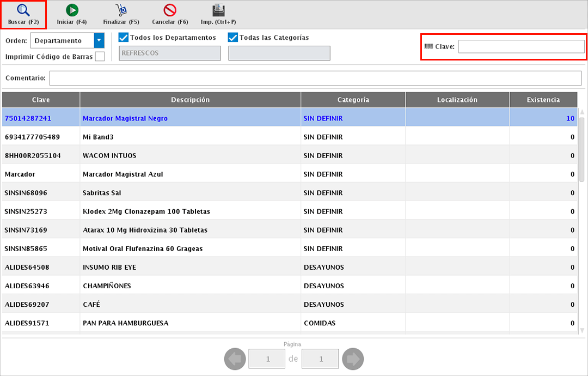Uncheck Todas las Categorías checkbox
The height and width of the screenshot is (376, 588).
[x=233, y=38]
